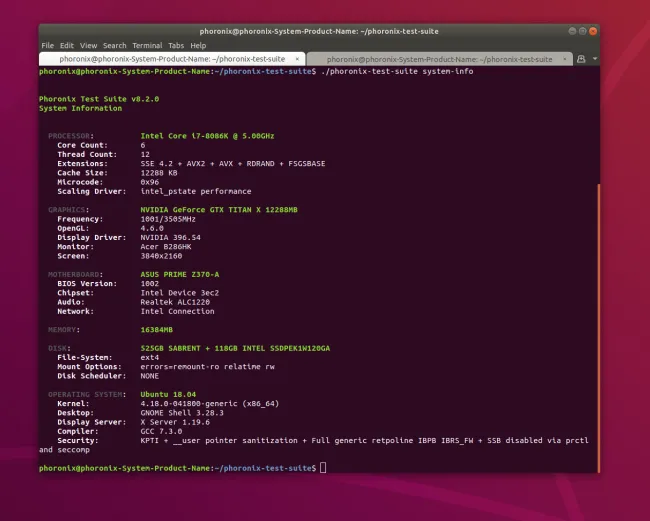
Task: Open the Tabs menu
Action: click(x=176, y=46)
